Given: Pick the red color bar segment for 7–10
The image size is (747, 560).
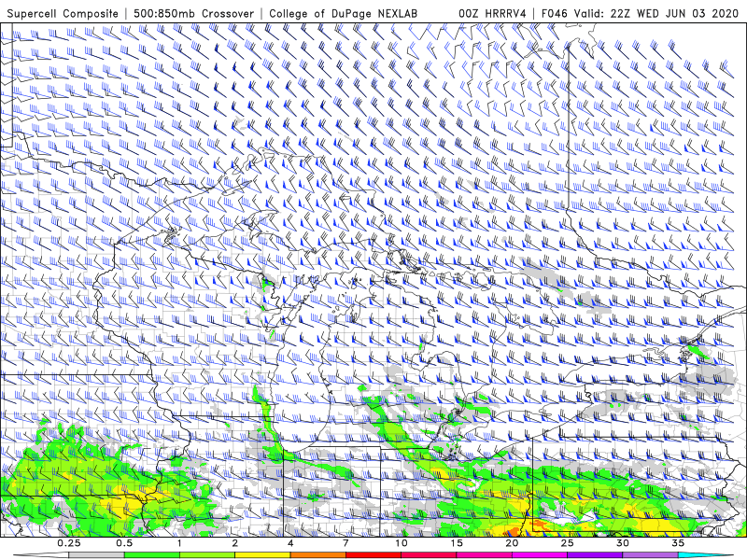Looking at the screenshot, I should click(x=373, y=555).
